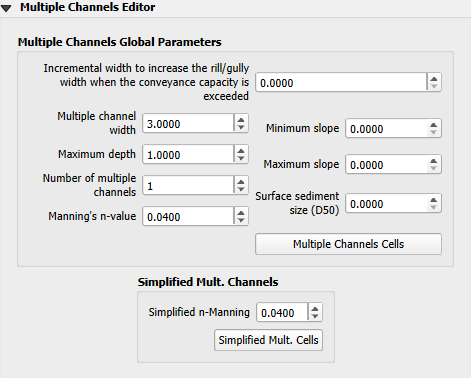Decrease Surface sediment size (D50) value
The height and width of the screenshot is (378, 471).
(434, 207)
